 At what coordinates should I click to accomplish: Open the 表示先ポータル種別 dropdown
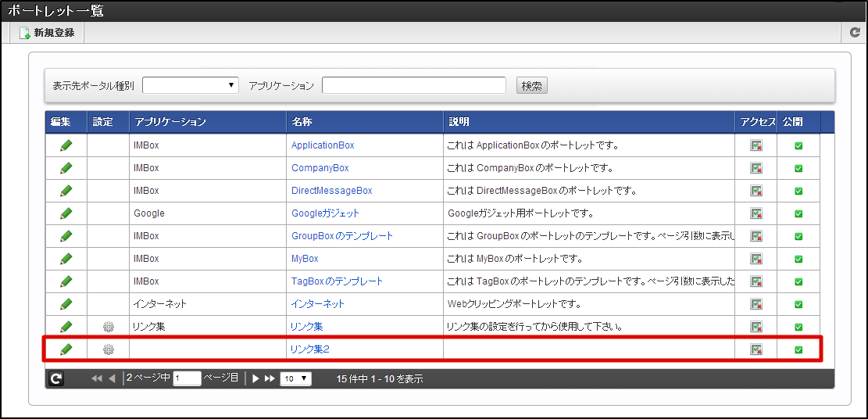pyautogui.click(x=191, y=85)
